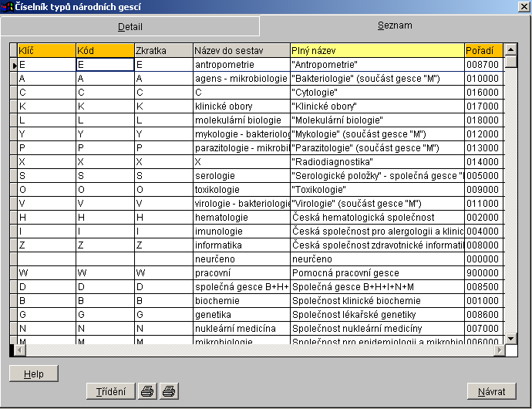
Task: Click the Návrat button
Action: tap(490, 391)
